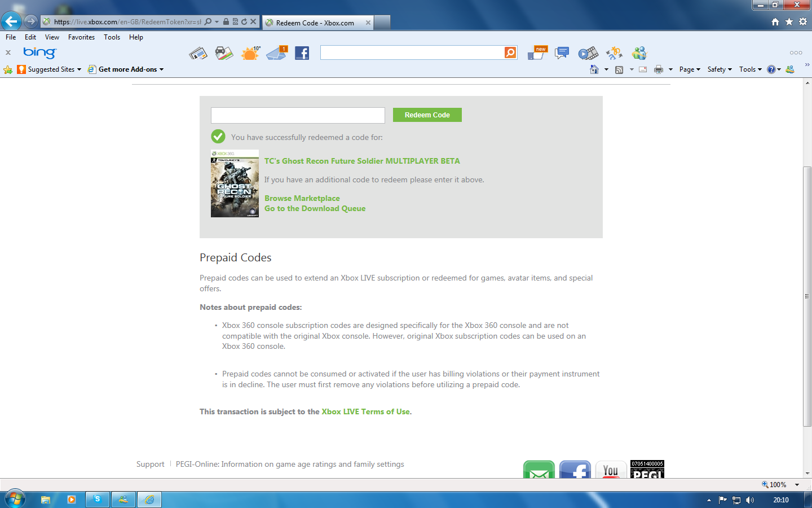The height and width of the screenshot is (508, 812).
Task: Follow the Browse Marketplace link
Action: point(302,198)
